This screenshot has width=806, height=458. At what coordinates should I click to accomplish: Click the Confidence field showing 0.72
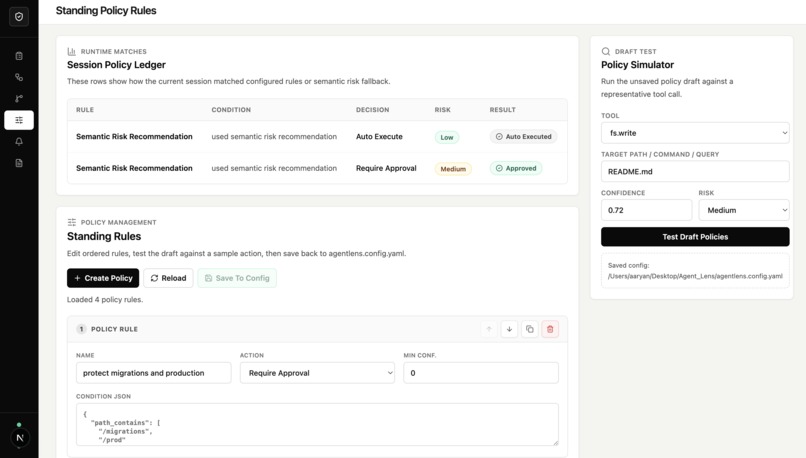coord(646,210)
